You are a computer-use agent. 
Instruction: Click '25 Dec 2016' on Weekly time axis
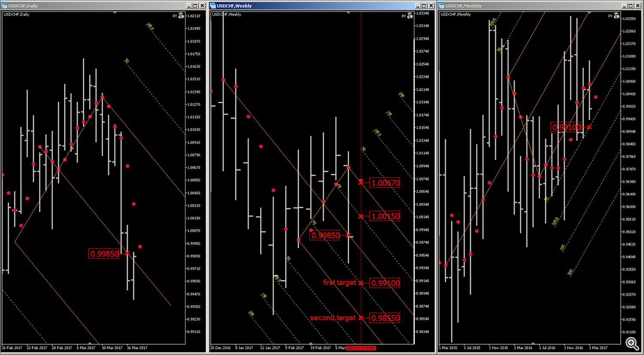pos(221,348)
